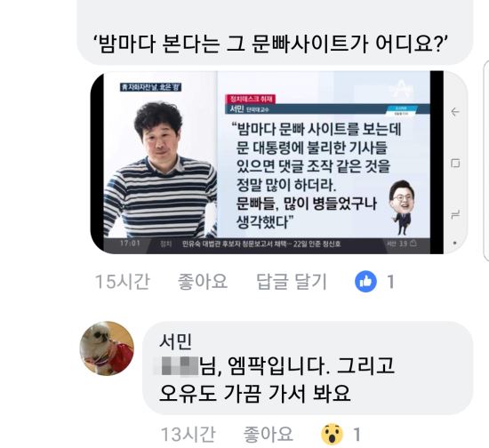Click the count next to the wow emoji
This screenshot has height=448, width=489.
[357, 435]
